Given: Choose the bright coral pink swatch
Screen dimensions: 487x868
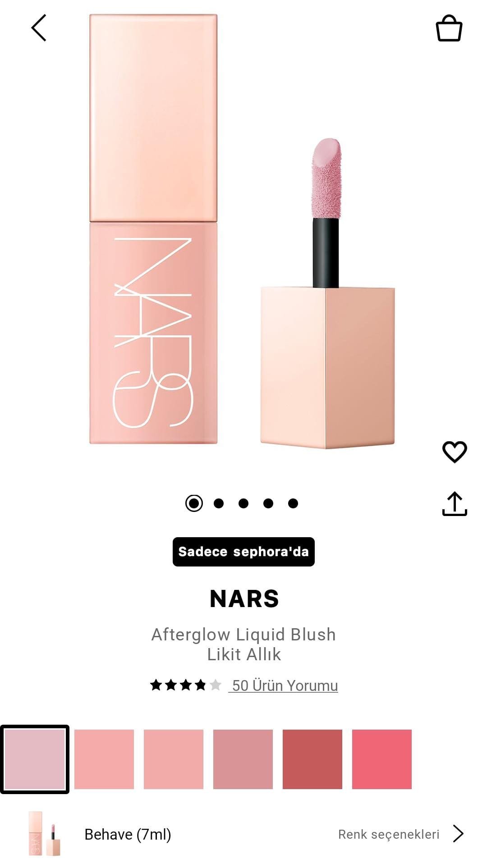Looking at the screenshot, I should coord(382,759).
